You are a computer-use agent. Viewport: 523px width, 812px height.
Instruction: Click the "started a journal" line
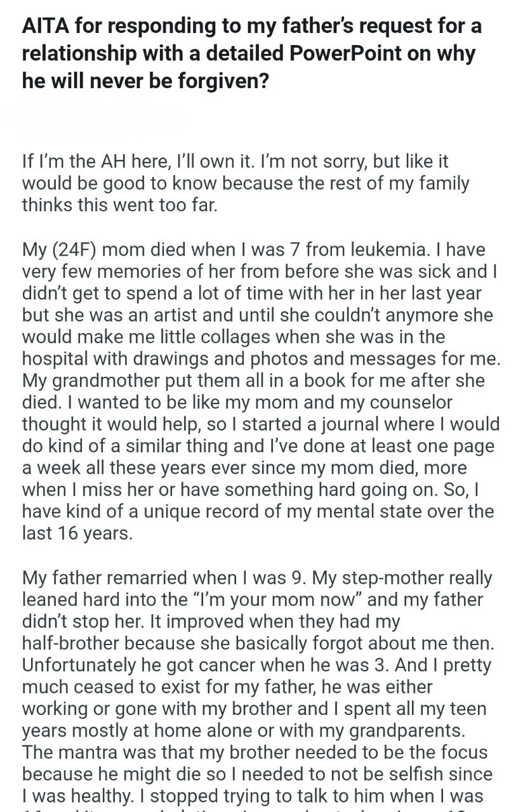coord(261,423)
